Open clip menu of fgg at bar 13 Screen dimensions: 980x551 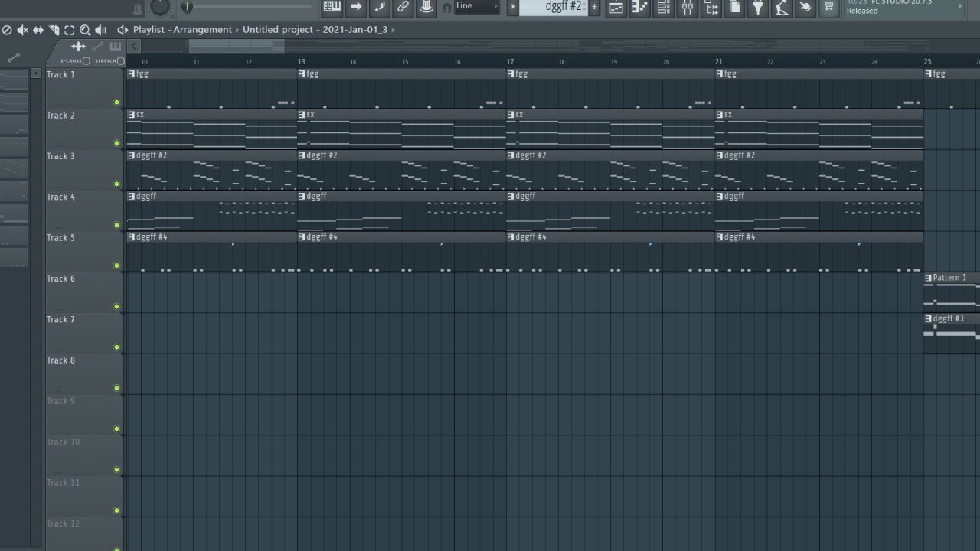tap(302, 74)
